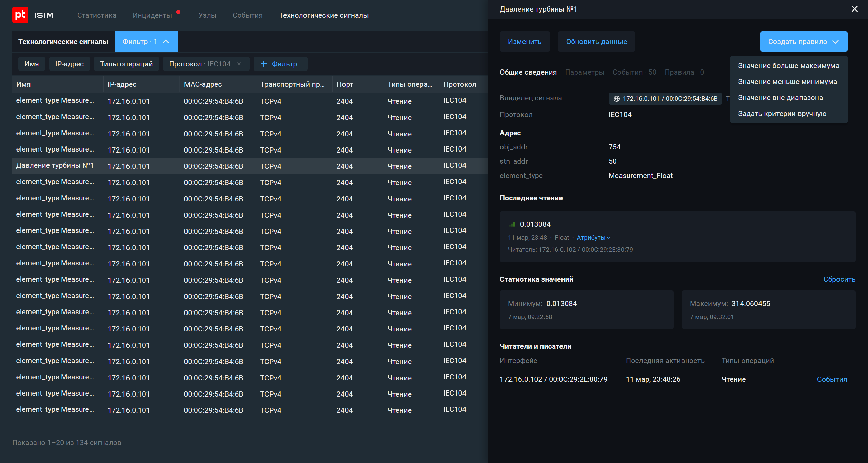Reset statistics via Сбросить link

[x=839, y=279]
